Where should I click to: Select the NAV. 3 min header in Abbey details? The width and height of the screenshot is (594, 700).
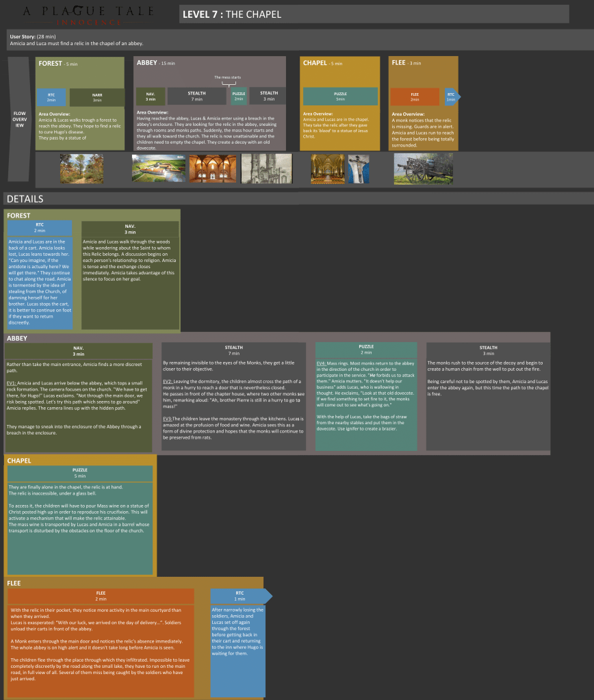click(x=79, y=350)
